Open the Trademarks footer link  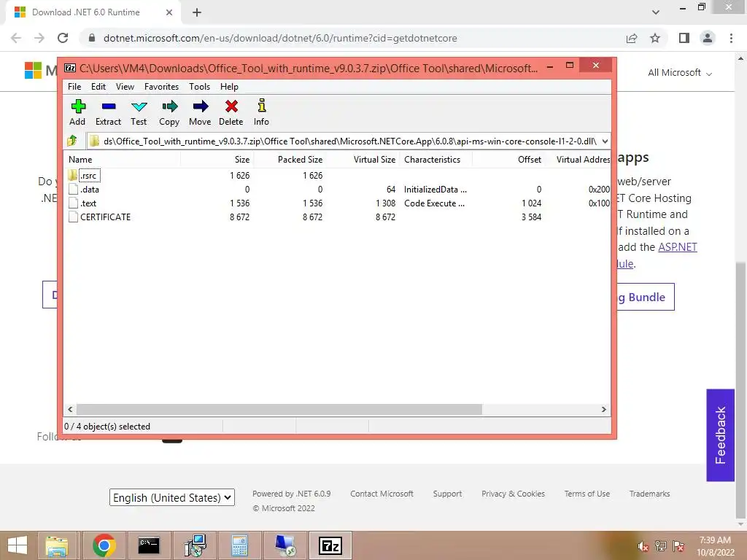pyautogui.click(x=649, y=494)
